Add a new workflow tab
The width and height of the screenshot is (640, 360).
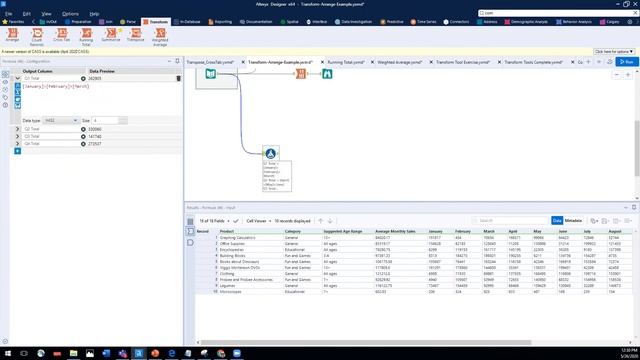588,62
